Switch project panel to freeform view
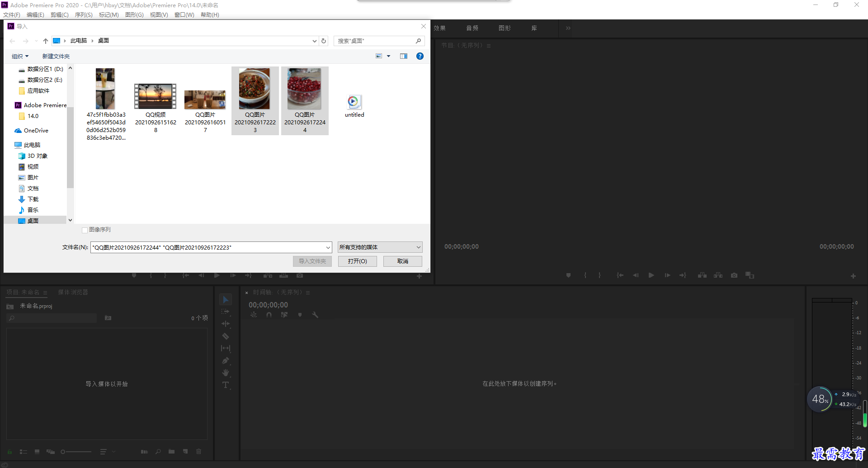 point(51,451)
